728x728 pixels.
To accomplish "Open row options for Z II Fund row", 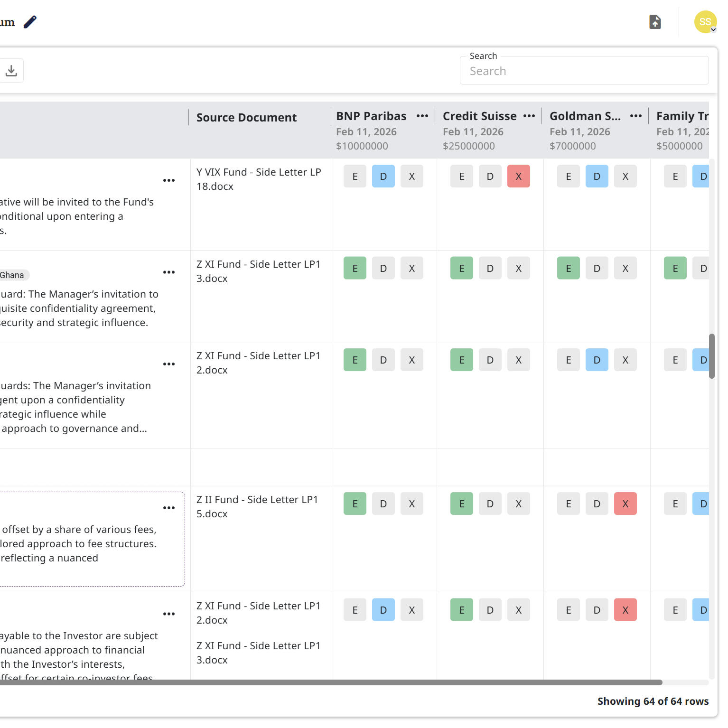I will (169, 508).
